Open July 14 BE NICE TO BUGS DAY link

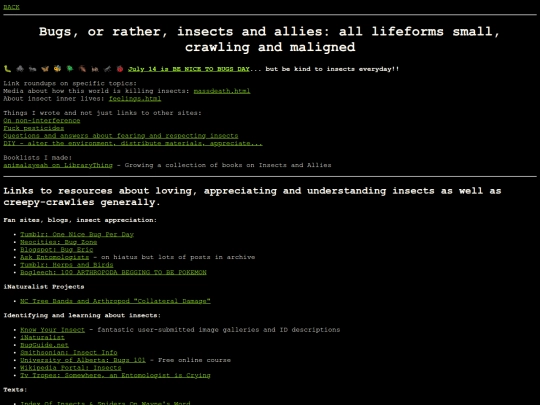189,69
